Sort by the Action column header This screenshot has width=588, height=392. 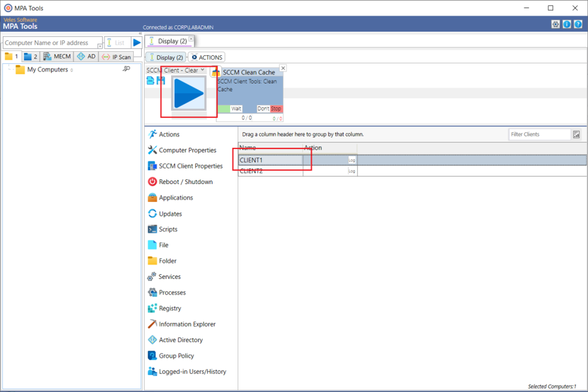pos(330,148)
